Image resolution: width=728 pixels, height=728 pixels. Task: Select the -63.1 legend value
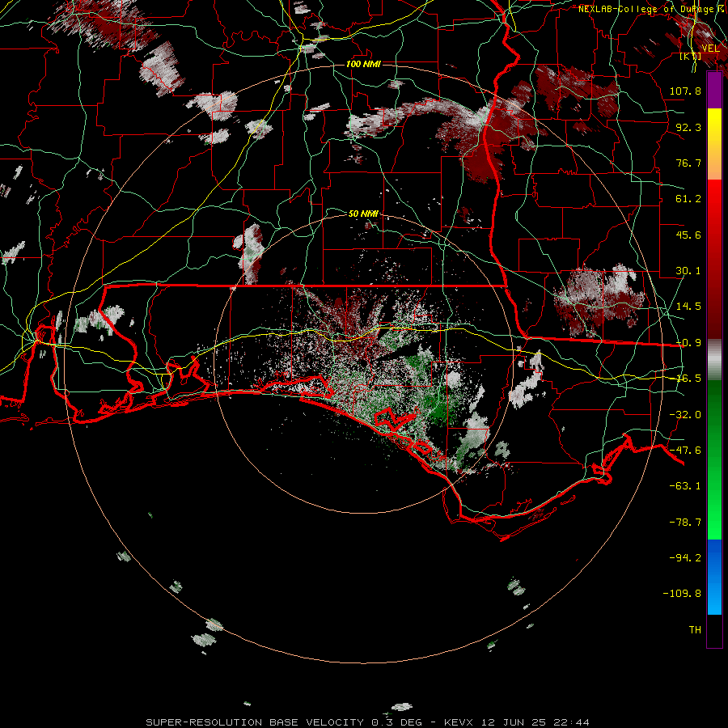pyautogui.click(x=685, y=486)
